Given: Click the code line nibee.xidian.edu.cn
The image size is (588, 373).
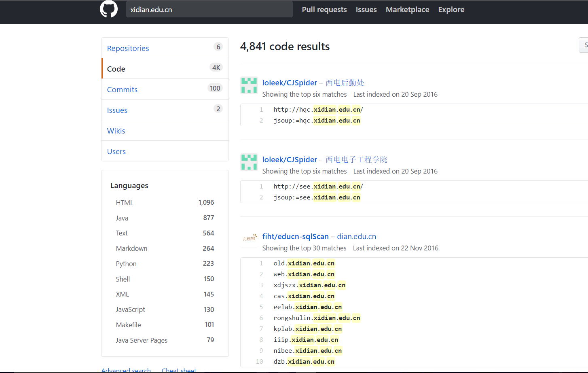Looking at the screenshot, I should tap(308, 351).
